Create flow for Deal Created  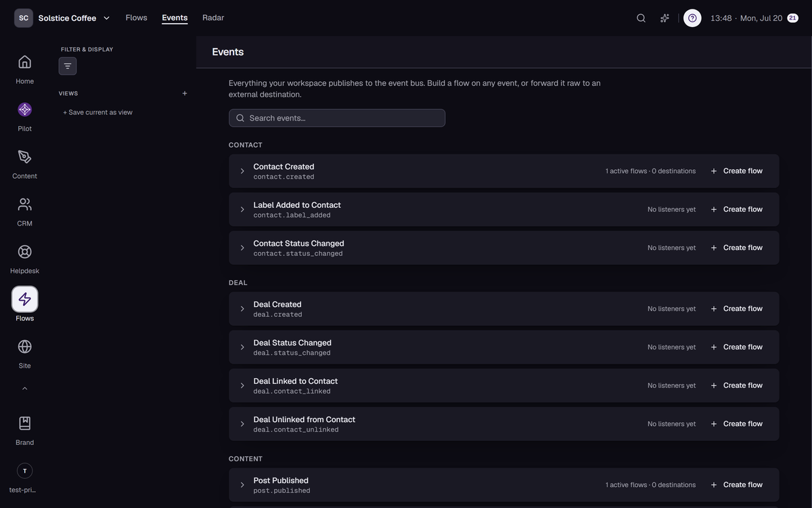point(737,309)
